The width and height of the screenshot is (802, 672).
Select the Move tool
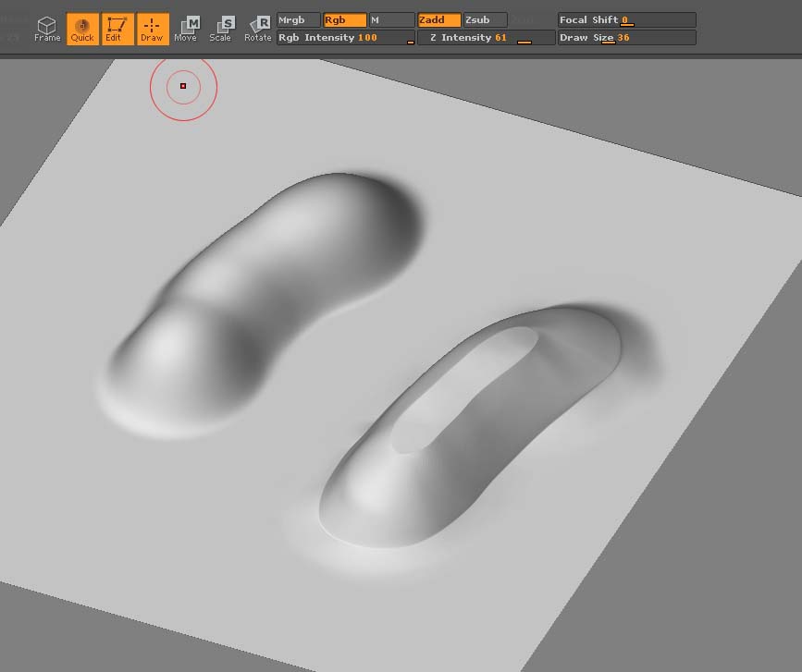187,30
